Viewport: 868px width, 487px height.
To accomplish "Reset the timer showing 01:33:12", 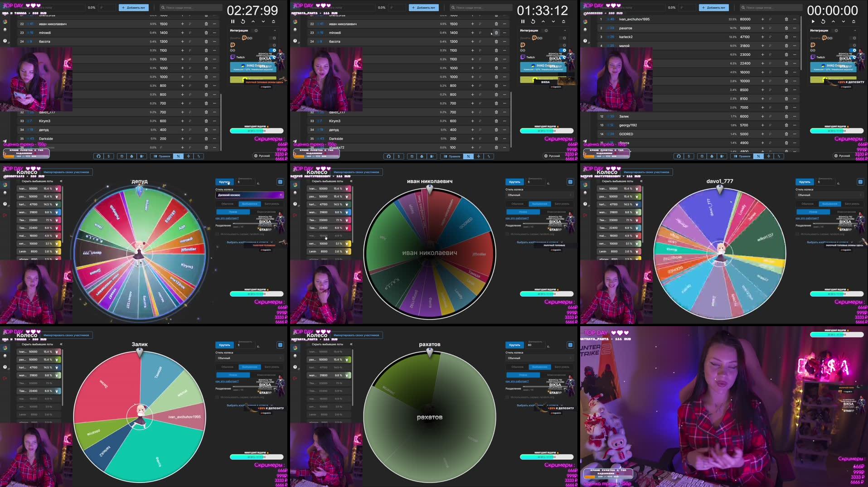I will point(533,21).
